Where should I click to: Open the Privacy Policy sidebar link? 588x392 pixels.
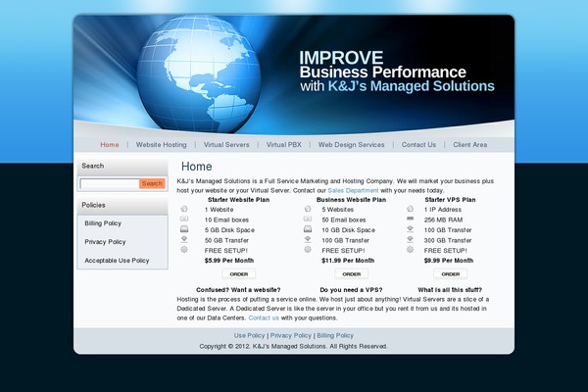105,242
